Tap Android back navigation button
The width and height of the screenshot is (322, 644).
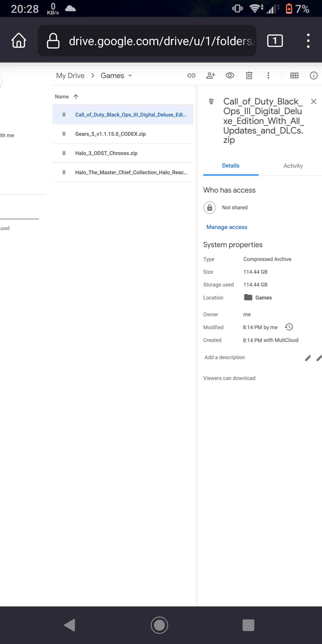tap(70, 625)
